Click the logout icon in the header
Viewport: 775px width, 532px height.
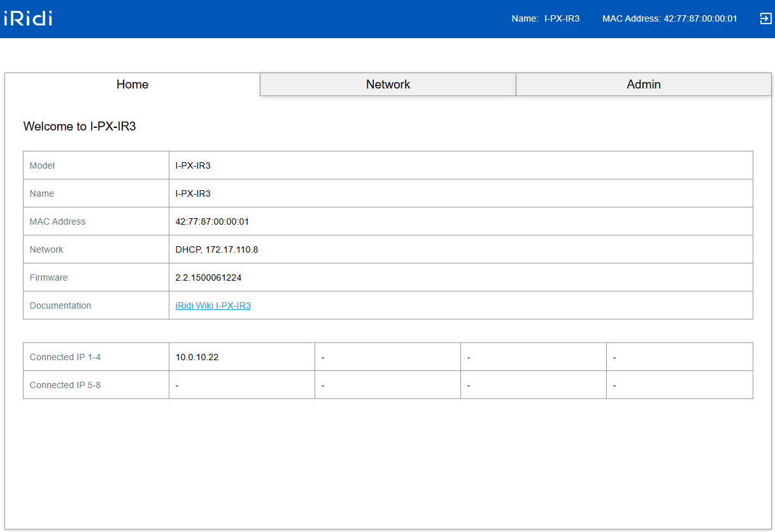point(765,18)
